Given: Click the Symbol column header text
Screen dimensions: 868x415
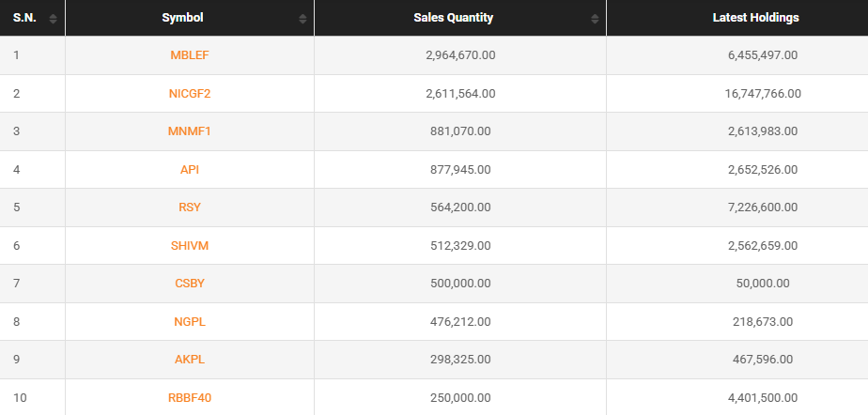Looking at the screenshot, I should (x=182, y=18).
